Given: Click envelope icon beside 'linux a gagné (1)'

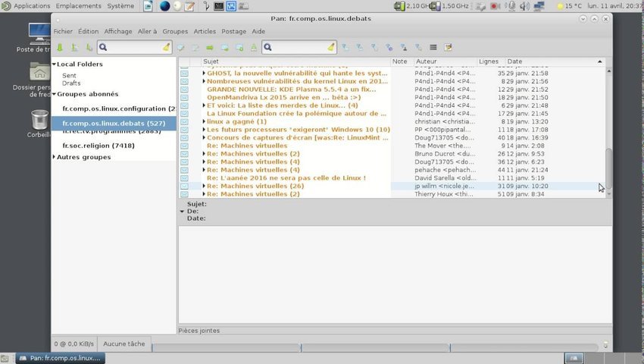Looking at the screenshot, I should [184, 122].
